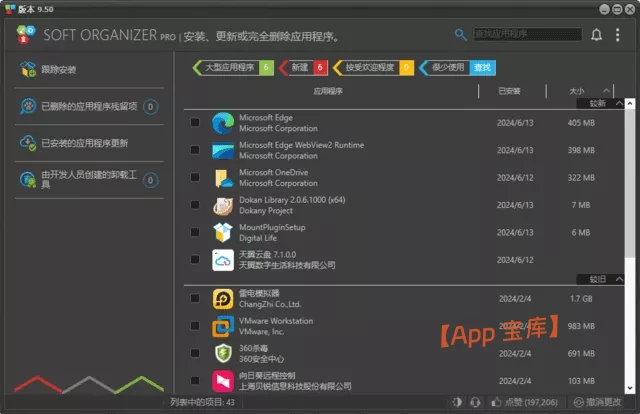
Task: Click the 撤消更改 button
Action: tap(598, 402)
